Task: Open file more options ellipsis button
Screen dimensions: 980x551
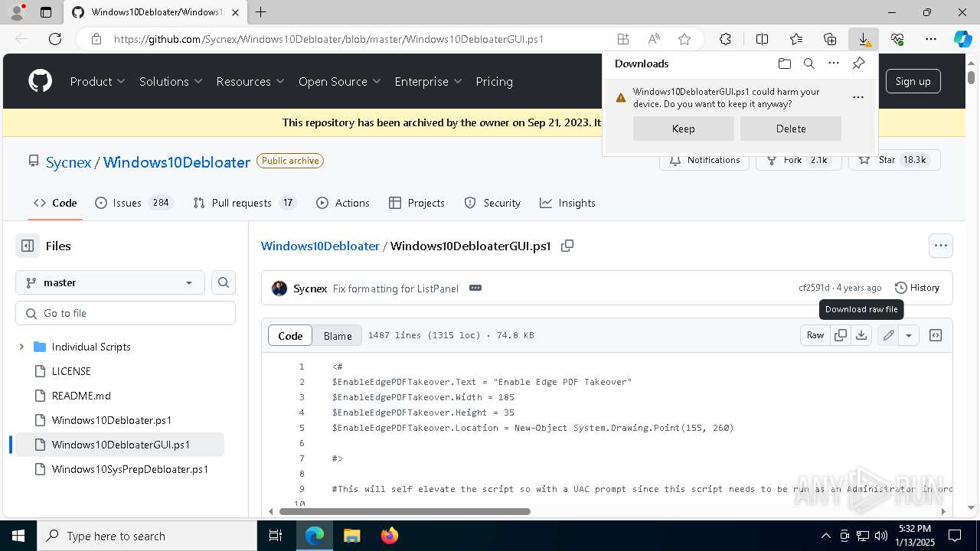Action: (941, 246)
